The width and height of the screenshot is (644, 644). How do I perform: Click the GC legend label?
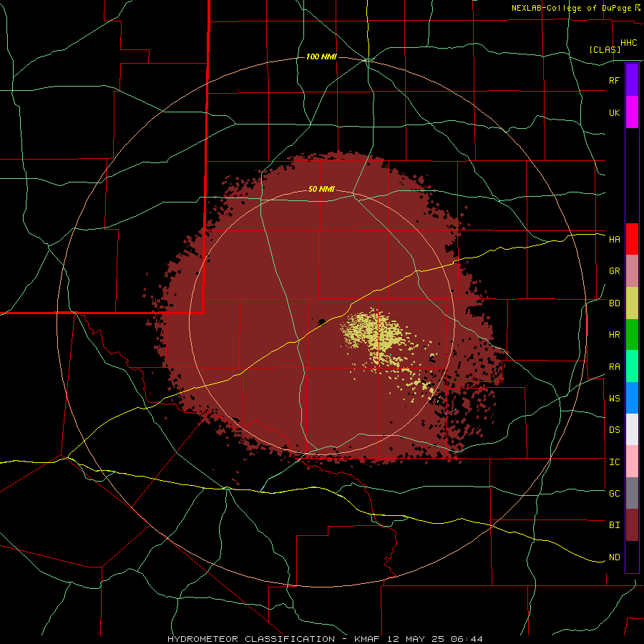click(614, 493)
